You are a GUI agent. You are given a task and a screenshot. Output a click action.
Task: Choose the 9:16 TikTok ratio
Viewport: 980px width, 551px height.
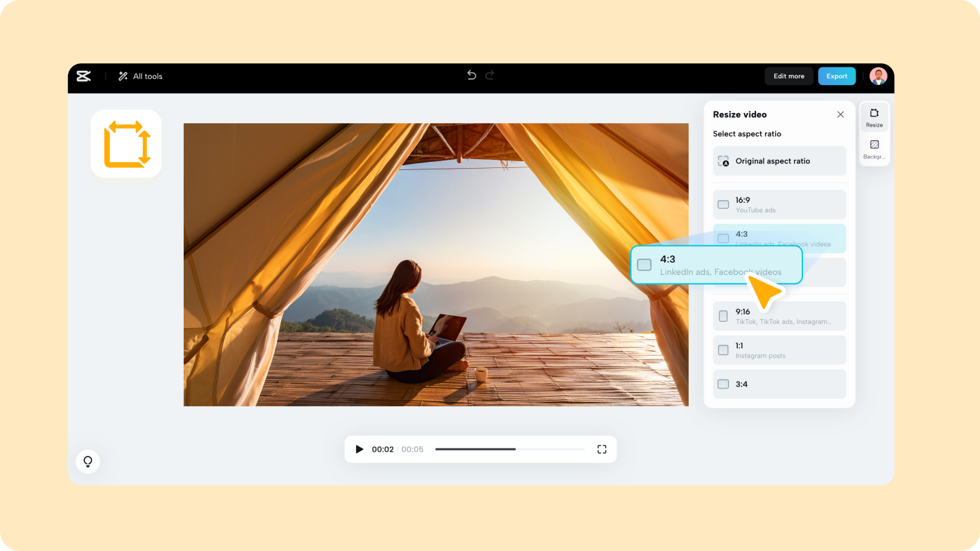tap(779, 316)
